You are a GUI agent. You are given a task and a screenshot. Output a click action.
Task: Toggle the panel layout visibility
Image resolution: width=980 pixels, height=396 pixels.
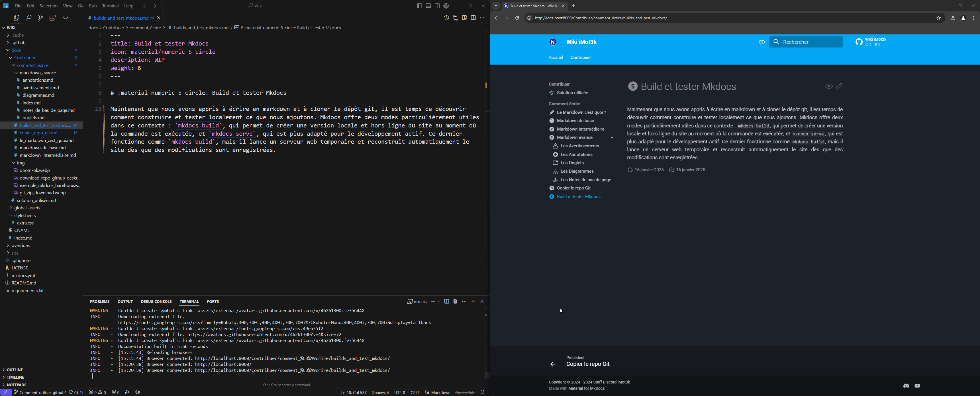[428, 6]
